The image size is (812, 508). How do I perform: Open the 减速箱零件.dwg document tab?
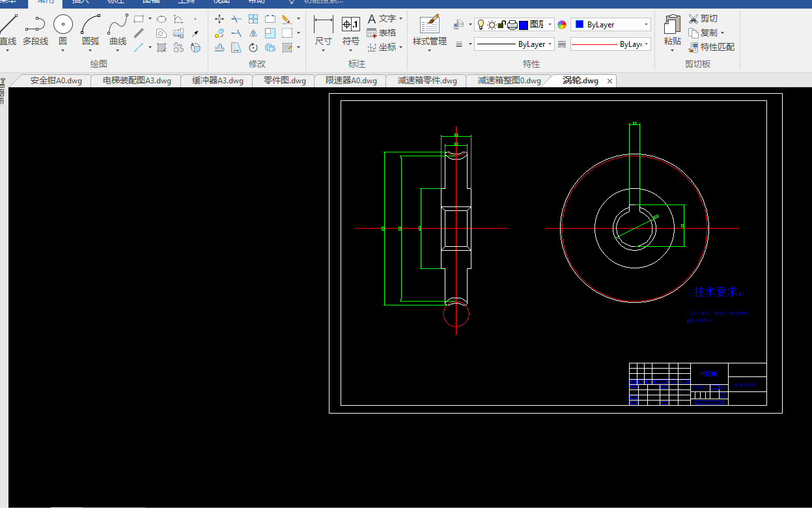pyautogui.click(x=427, y=81)
